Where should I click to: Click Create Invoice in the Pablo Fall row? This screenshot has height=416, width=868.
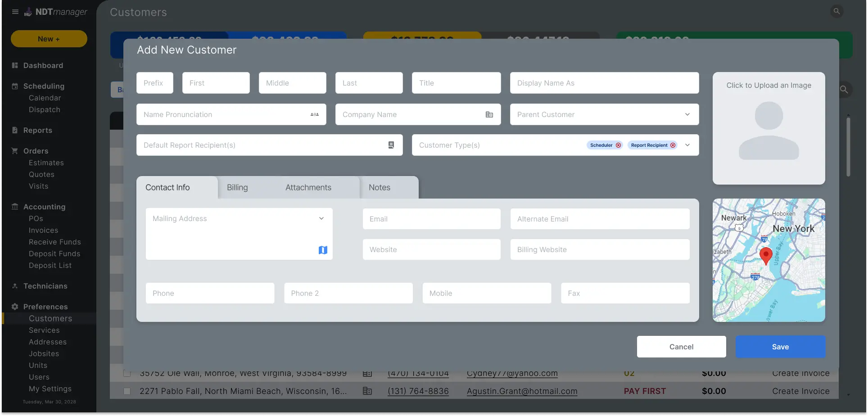click(x=801, y=391)
